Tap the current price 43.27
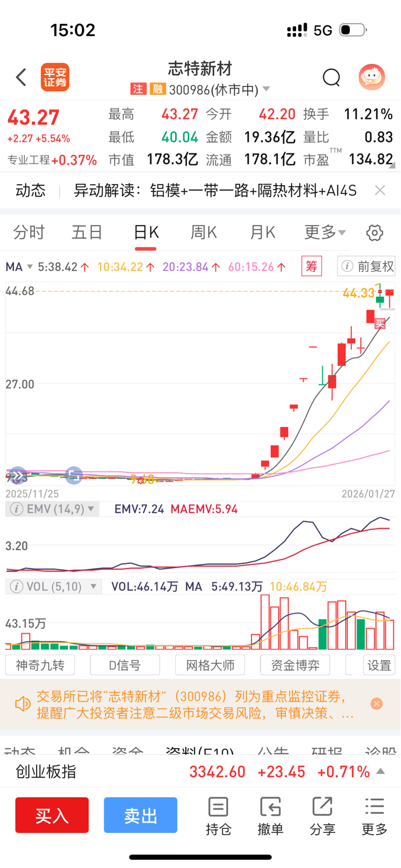The height and width of the screenshot is (868, 401). tap(33, 118)
